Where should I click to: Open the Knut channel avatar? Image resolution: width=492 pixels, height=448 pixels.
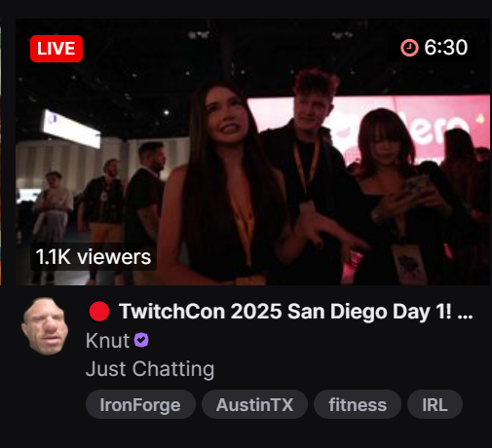coord(45,326)
